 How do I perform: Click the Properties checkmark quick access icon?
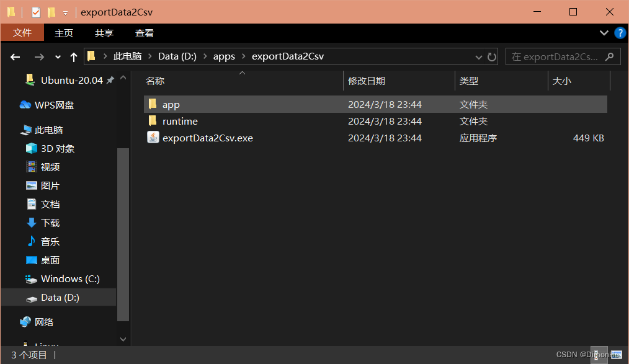pos(36,12)
